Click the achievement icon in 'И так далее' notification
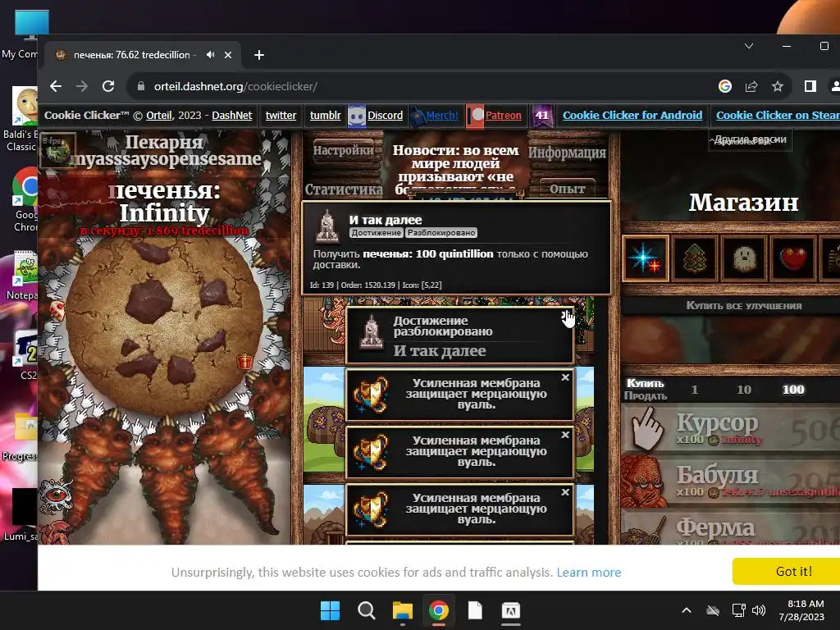840x630 pixels. pyautogui.click(x=371, y=332)
